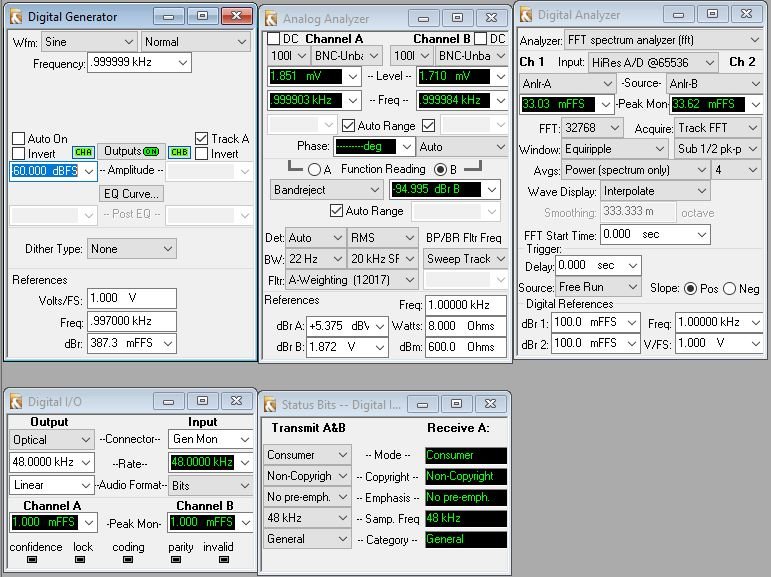Image resolution: width=771 pixels, height=577 pixels.
Task: Click the dBr B 1.872 V field
Action: pyautogui.click(x=347, y=347)
